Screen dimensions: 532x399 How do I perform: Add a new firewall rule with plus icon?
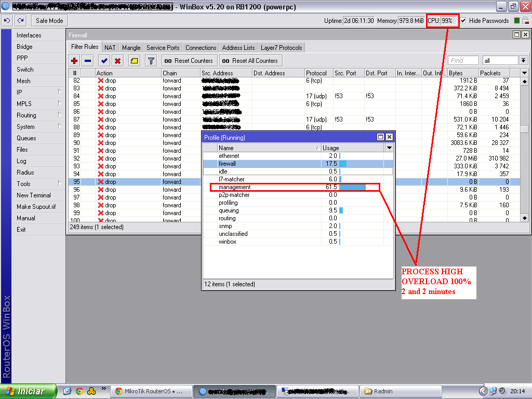pos(74,61)
